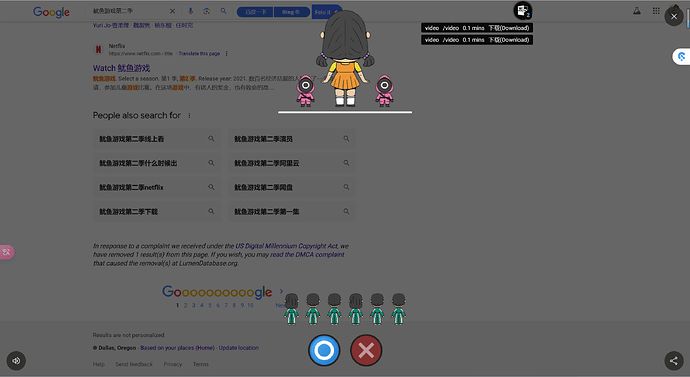Submit search with magnifying glass icon

[224, 11]
